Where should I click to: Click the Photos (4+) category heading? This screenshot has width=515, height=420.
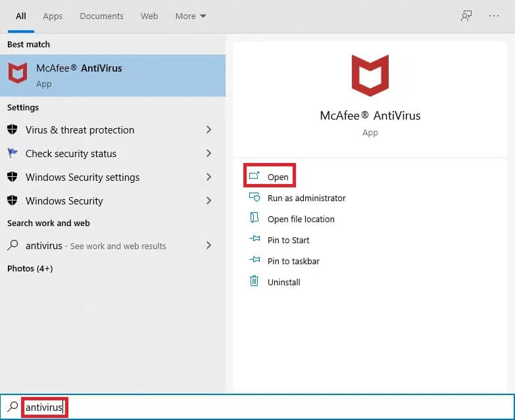tap(30, 268)
